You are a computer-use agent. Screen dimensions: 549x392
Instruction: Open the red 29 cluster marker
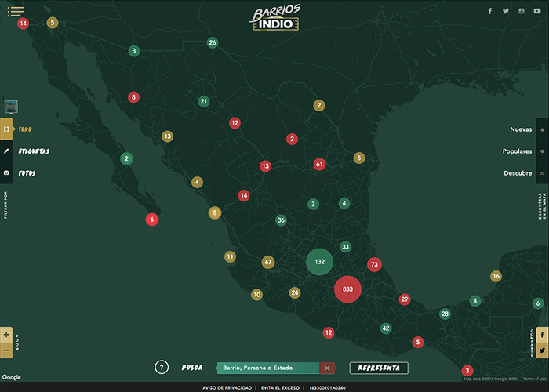tap(405, 299)
